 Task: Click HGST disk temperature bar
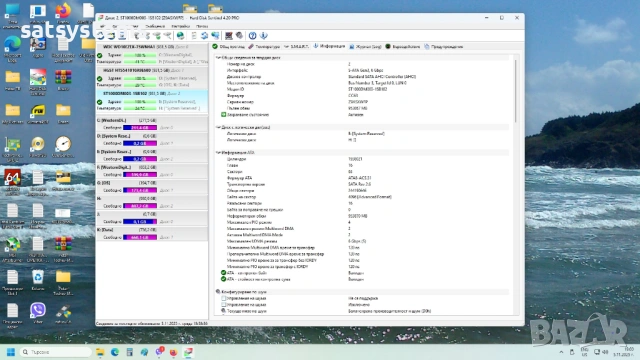[140, 85]
